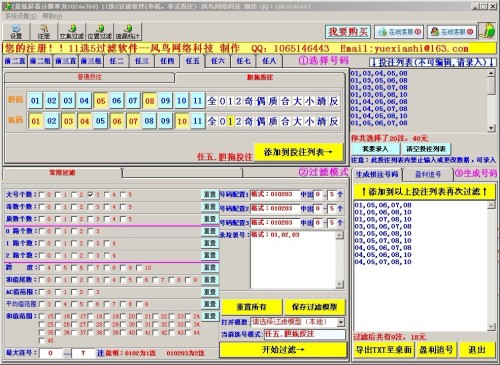
Task: Check 奇数个数 value 2 checkbox
Action: point(74,207)
